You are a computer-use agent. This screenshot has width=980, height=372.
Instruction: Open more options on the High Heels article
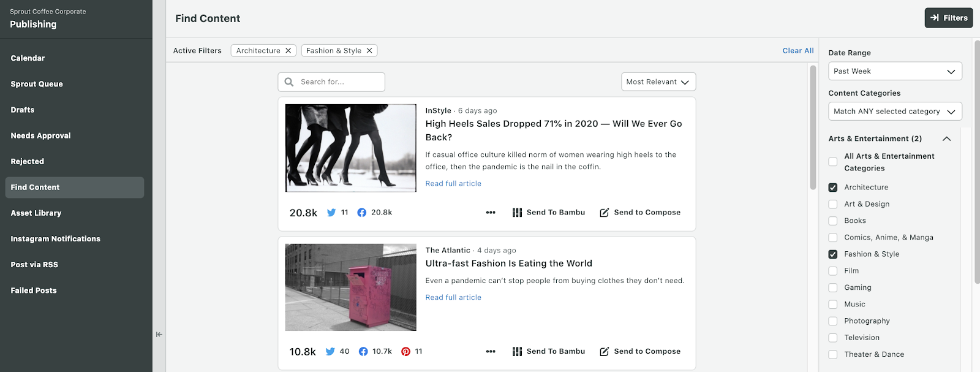pos(491,213)
